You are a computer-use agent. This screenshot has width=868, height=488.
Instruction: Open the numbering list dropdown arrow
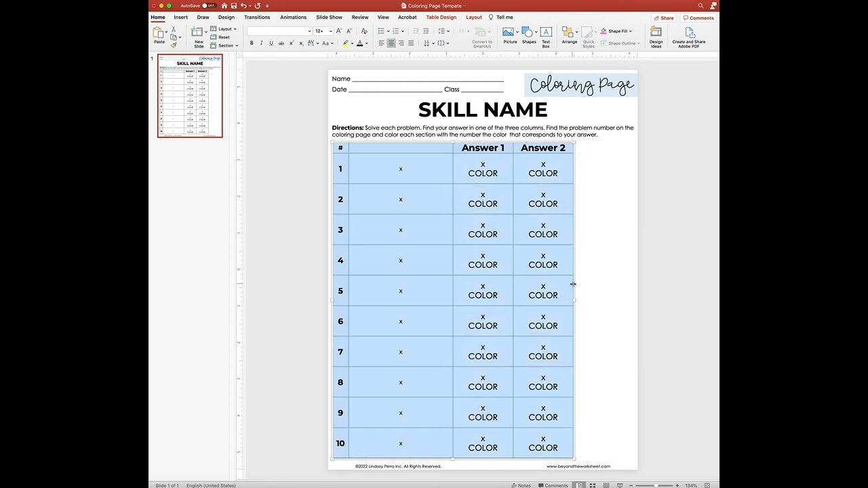(x=403, y=31)
